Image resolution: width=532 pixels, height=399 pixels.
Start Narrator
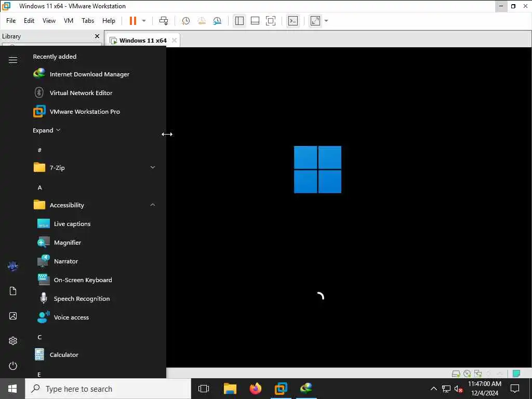click(95, 261)
